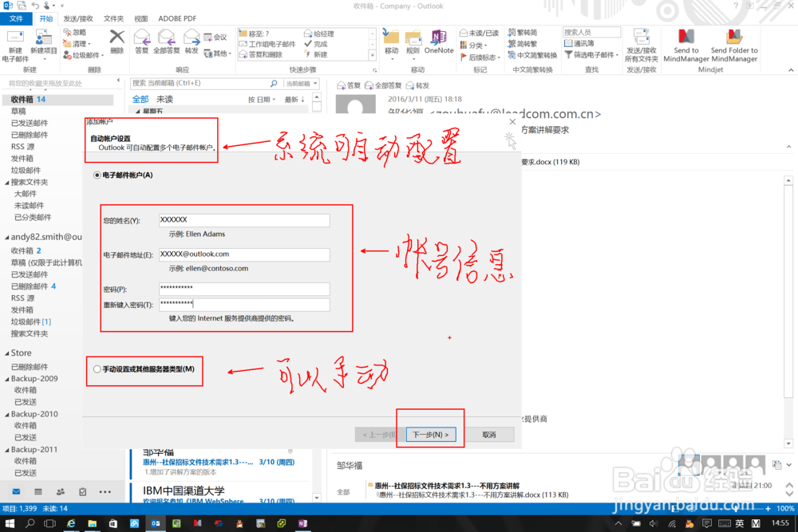The height and width of the screenshot is (532, 798).
Task: Switch to Mail view envelope icon
Action: pyautogui.click(x=16, y=492)
